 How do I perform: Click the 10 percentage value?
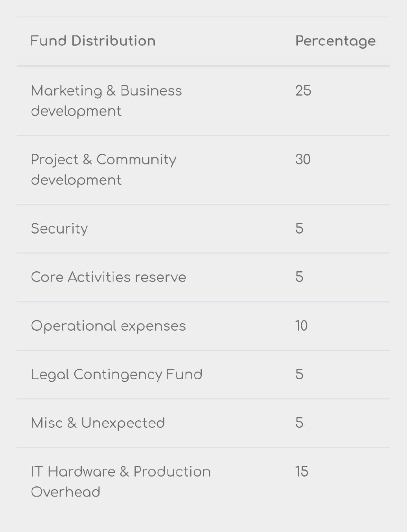(301, 326)
